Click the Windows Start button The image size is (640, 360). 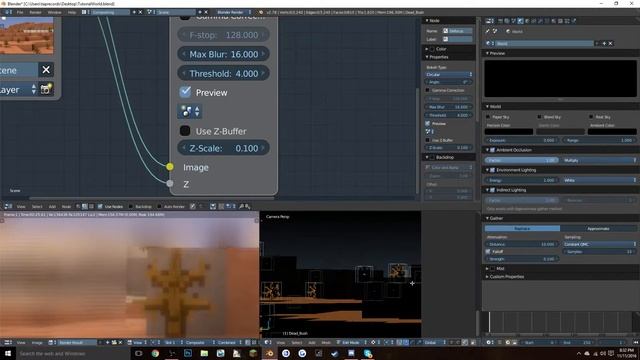pyautogui.click(x=7, y=353)
